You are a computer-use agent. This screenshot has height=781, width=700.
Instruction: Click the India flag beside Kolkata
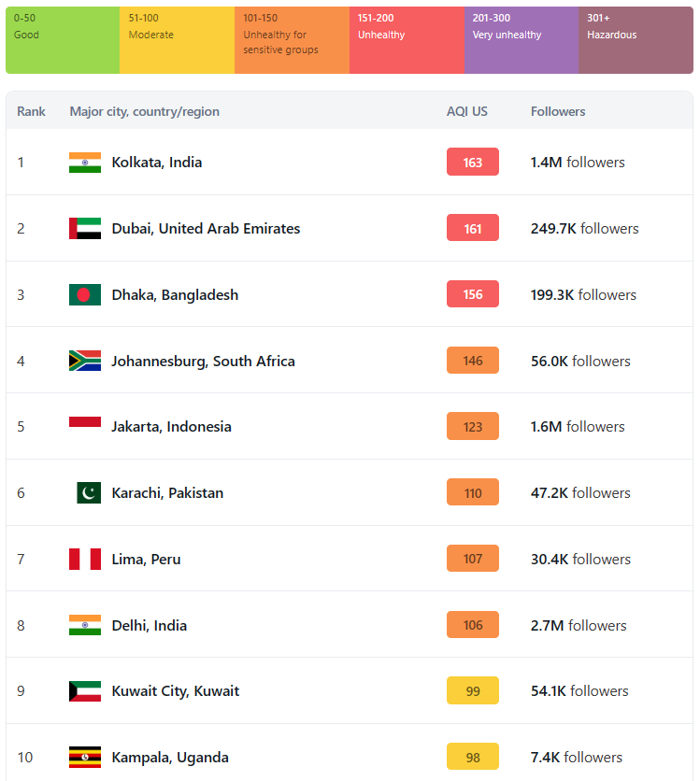click(85, 163)
